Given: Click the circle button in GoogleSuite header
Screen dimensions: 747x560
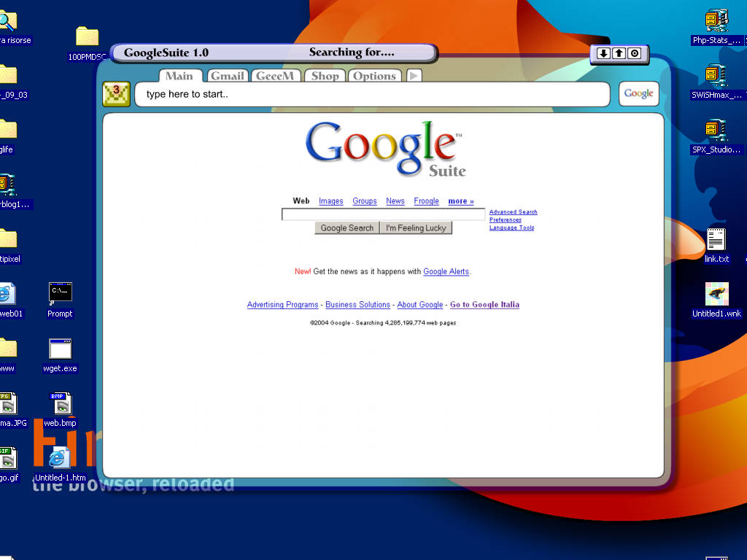Looking at the screenshot, I should pyautogui.click(x=635, y=53).
